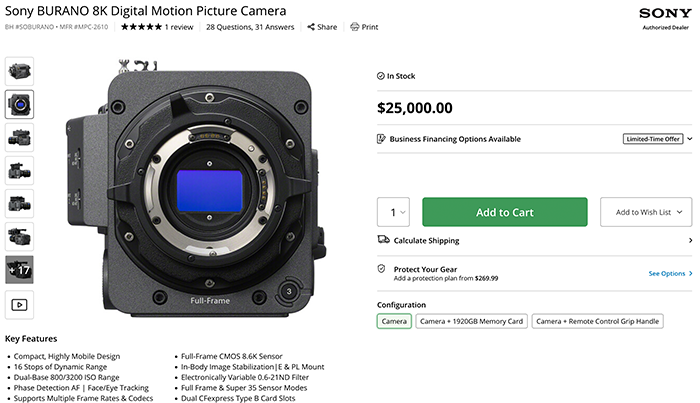Select the first camera thumbnail

point(19,71)
